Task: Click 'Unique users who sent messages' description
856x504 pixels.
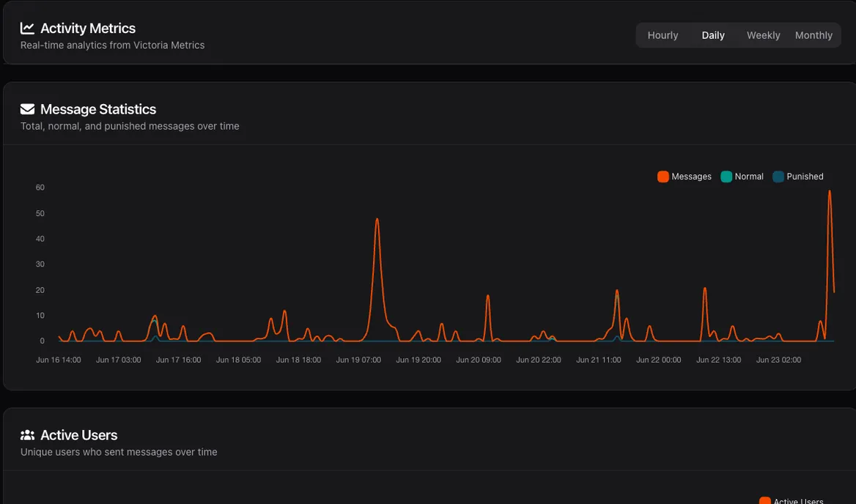Action: click(119, 452)
